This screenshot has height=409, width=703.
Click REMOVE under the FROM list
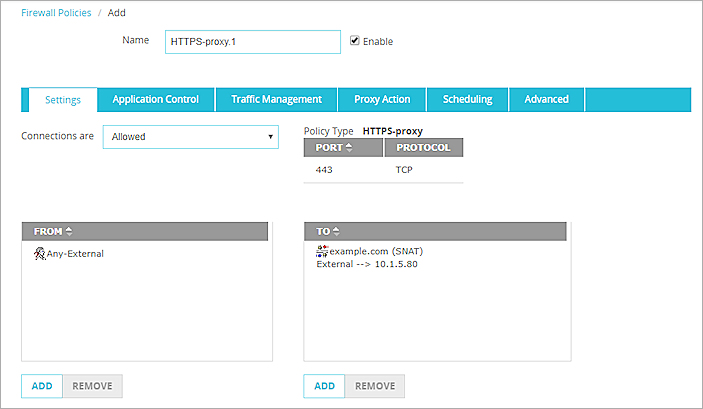coord(92,386)
